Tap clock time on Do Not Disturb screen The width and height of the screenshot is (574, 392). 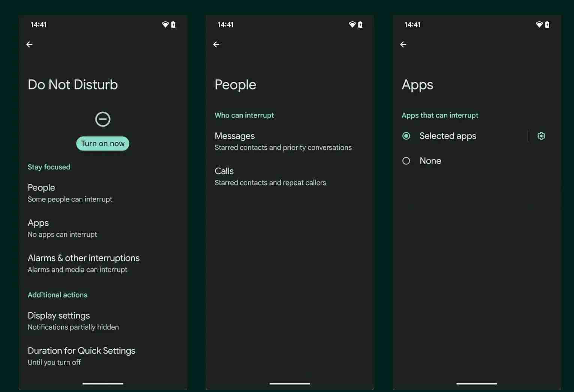(39, 25)
